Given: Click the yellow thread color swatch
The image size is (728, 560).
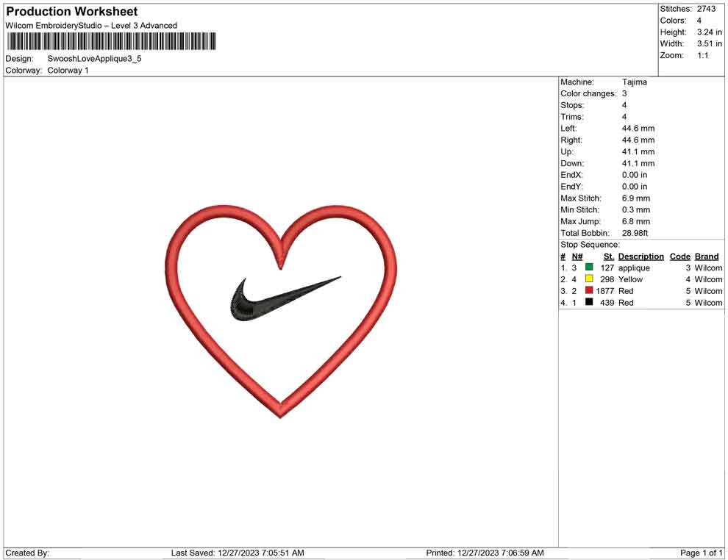Looking at the screenshot, I should 589,279.
